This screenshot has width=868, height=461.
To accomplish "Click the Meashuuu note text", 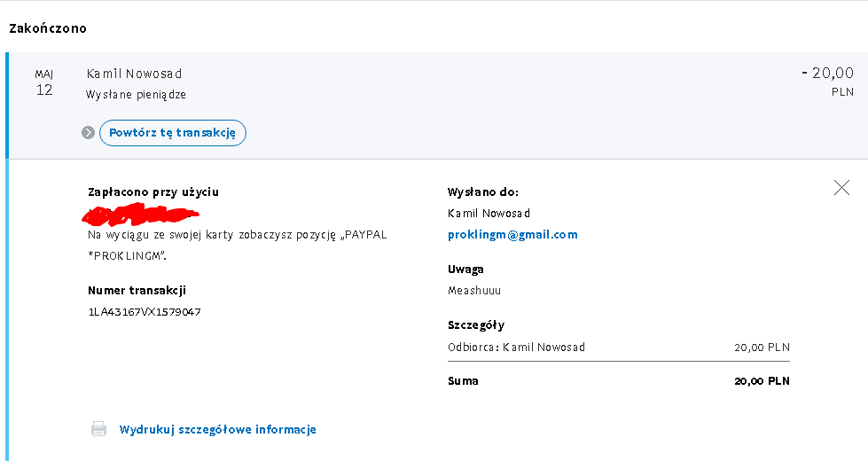I will pyautogui.click(x=474, y=290).
